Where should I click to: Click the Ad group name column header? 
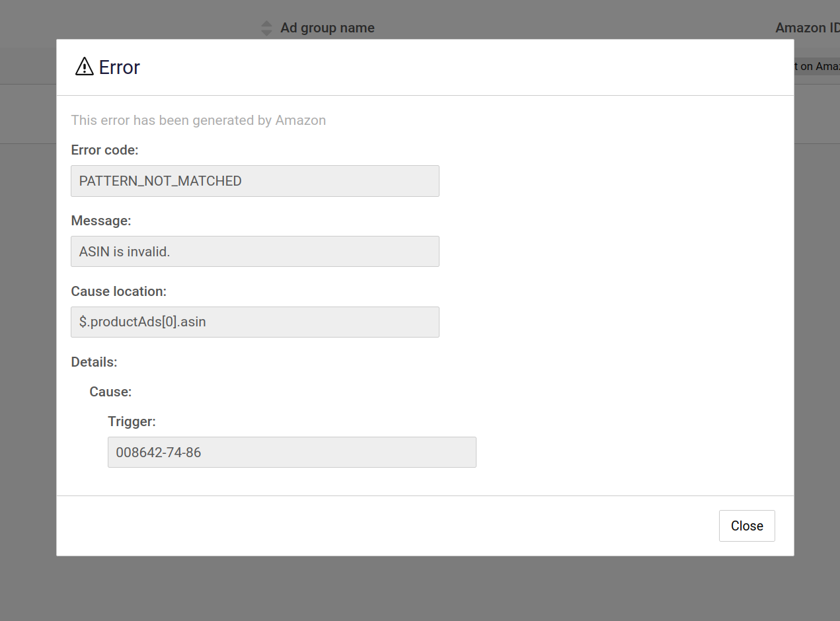click(x=327, y=28)
